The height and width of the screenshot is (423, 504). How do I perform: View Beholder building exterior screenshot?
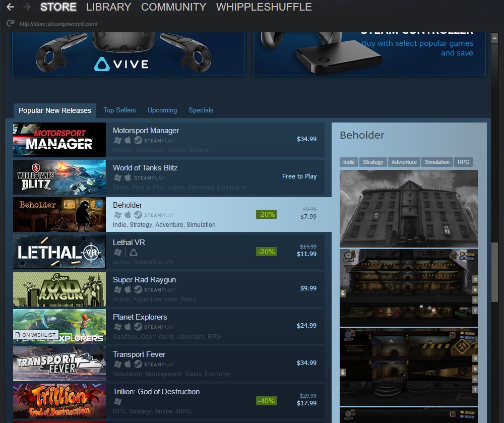pos(409,209)
